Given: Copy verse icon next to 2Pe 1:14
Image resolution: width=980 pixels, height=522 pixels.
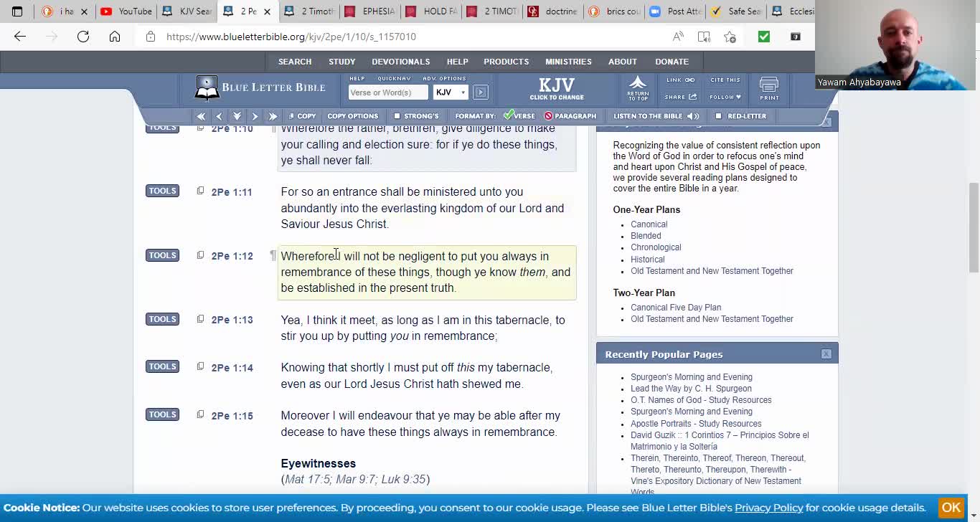Looking at the screenshot, I should click(200, 366).
